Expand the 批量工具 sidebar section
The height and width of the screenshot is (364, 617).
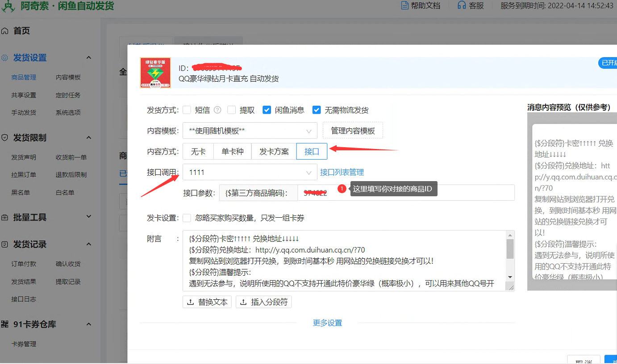click(88, 217)
